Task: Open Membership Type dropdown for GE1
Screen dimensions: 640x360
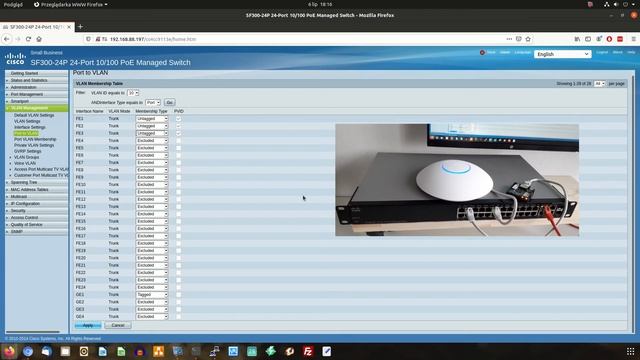Action: click(152, 295)
